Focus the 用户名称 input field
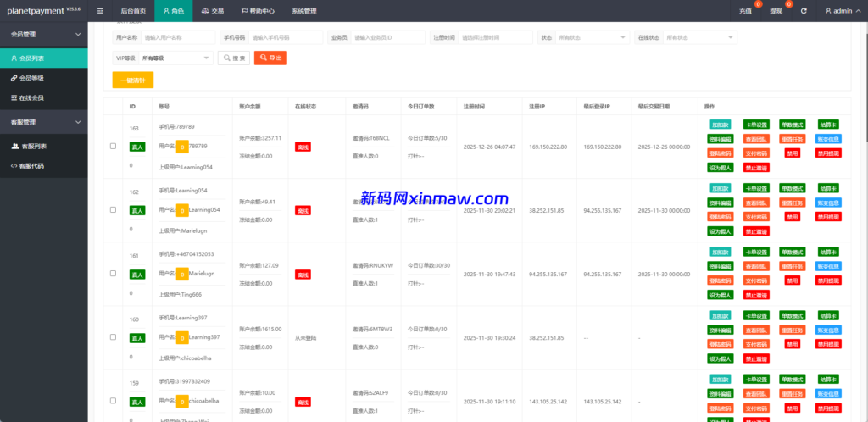The image size is (868, 422). coord(178,37)
